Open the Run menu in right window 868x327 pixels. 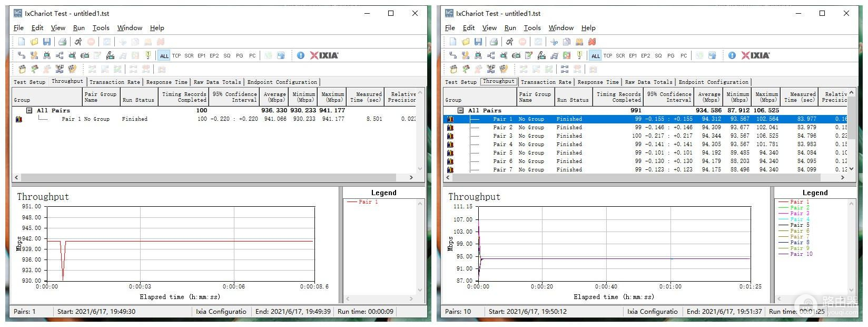(510, 28)
